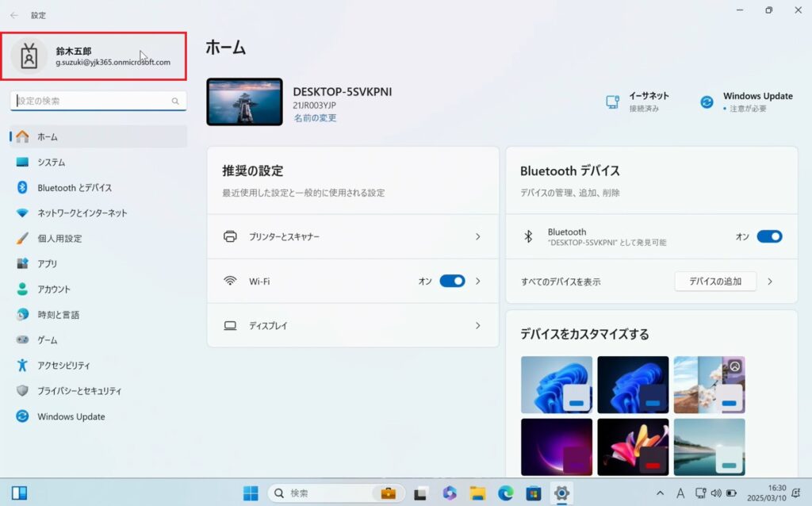The image size is (812, 506).
Task: Click the back arrow in Settings title bar
Action: point(14,15)
